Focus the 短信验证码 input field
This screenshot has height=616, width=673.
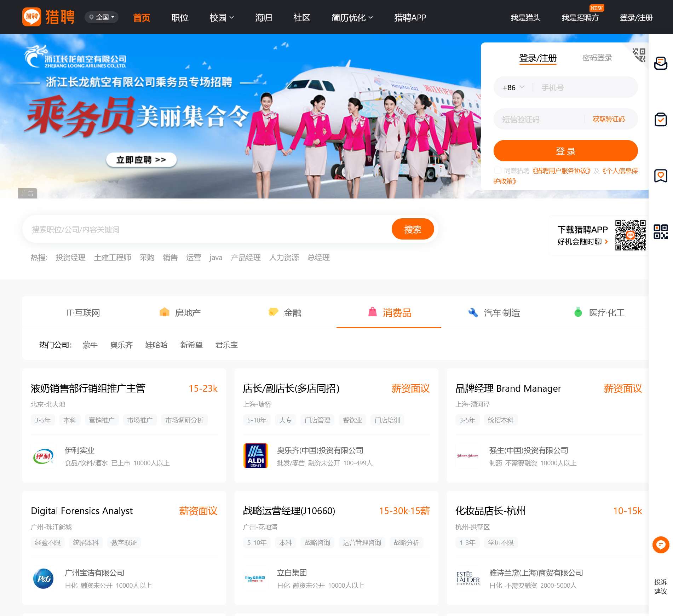click(x=541, y=119)
